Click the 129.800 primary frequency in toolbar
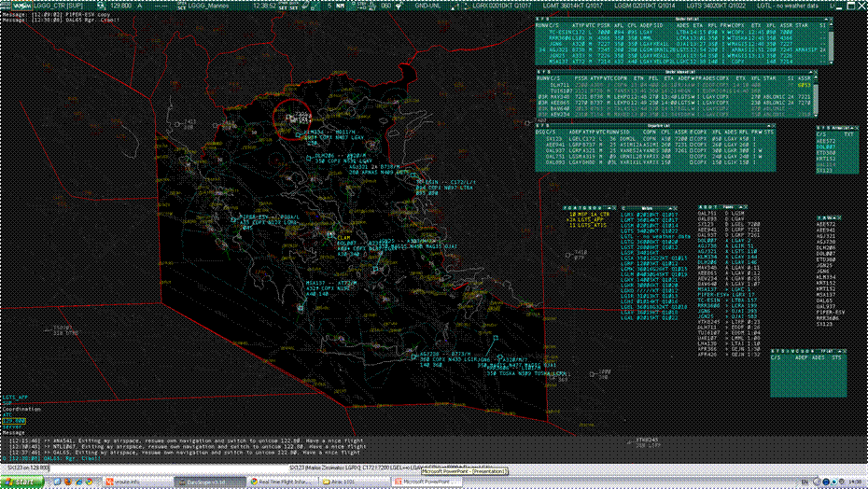Viewport: 868px width, 489px height. (x=121, y=6)
